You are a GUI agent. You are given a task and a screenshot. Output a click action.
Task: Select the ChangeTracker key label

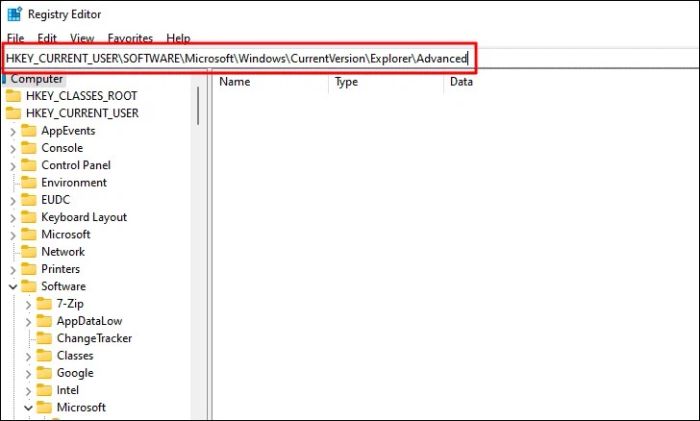tap(94, 338)
